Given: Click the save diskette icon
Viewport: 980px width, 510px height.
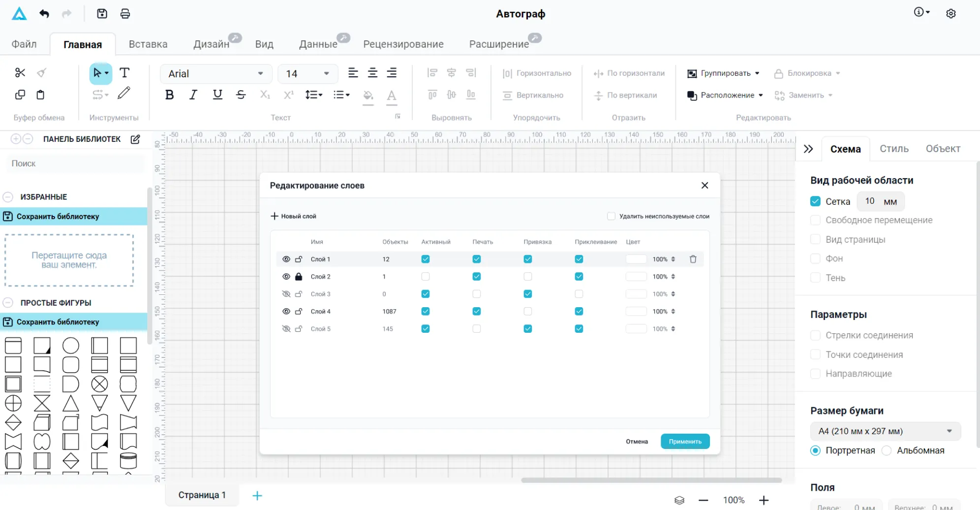Looking at the screenshot, I should click(102, 14).
